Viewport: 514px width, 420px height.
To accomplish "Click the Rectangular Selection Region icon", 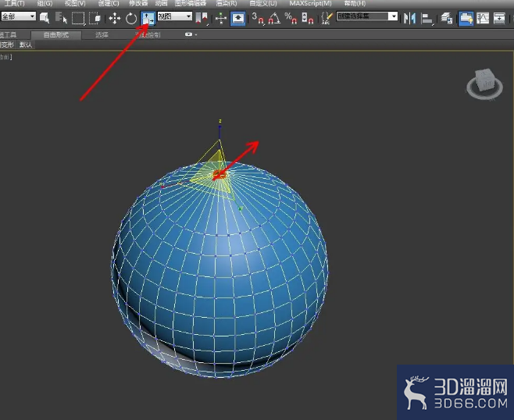I will [x=78, y=18].
